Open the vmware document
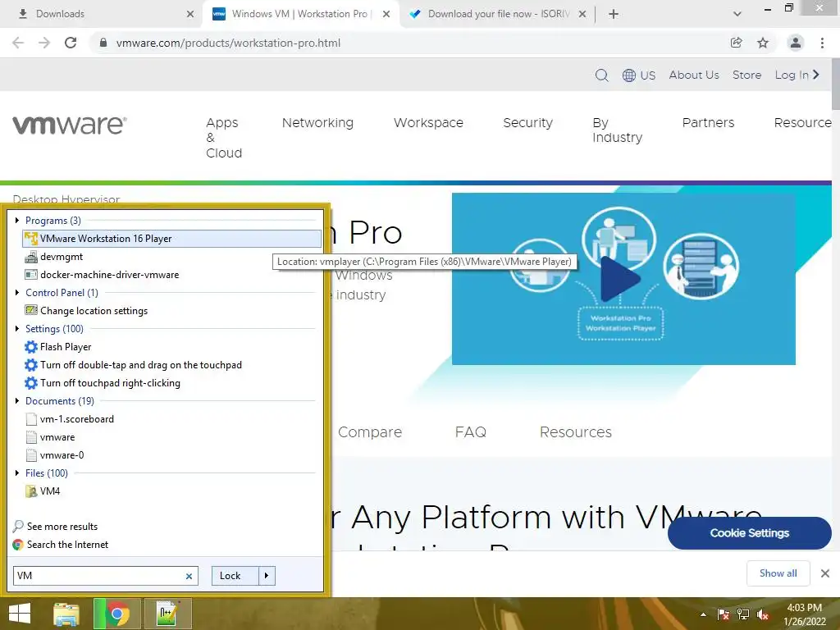The height and width of the screenshot is (630, 840). [x=57, y=437]
